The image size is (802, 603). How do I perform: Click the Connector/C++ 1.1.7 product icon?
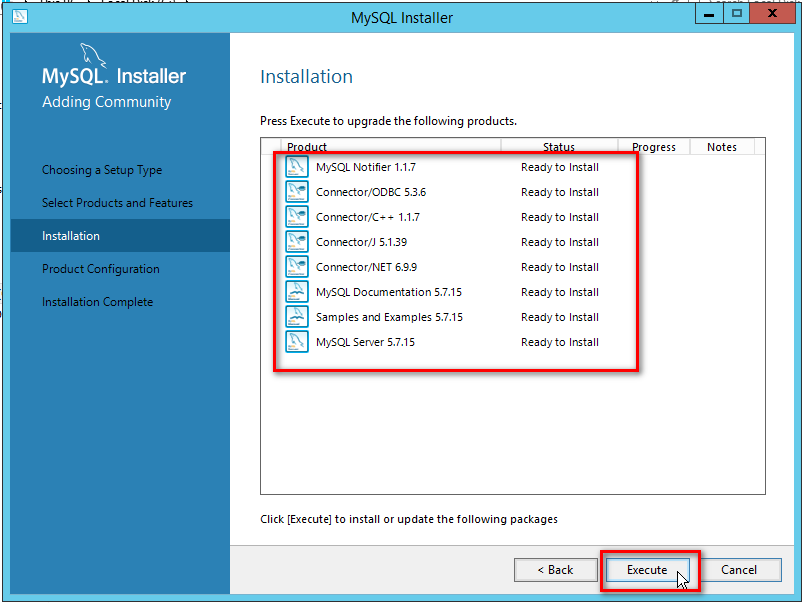[x=297, y=217]
